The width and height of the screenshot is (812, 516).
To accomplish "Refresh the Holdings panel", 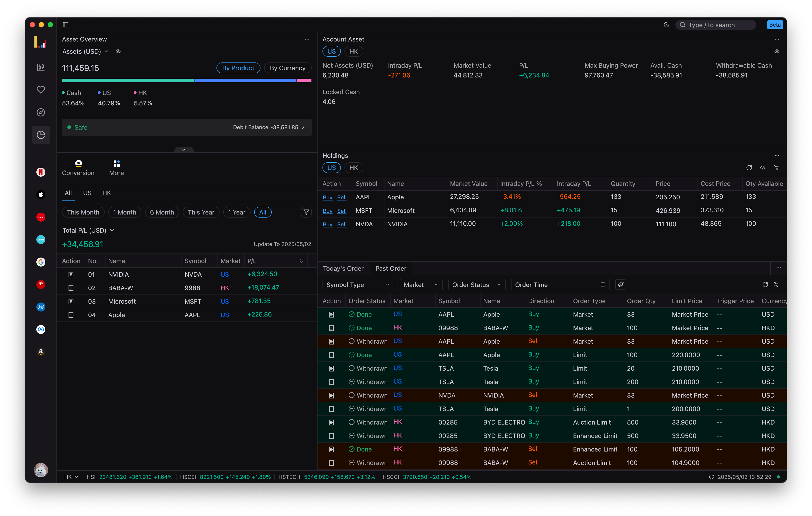I will (749, 168).
